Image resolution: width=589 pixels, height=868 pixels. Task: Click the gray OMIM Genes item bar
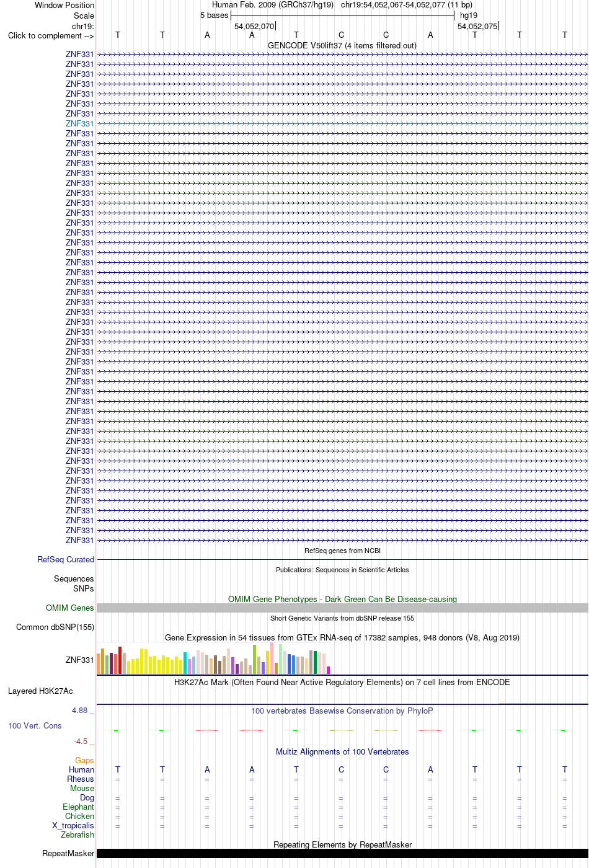342,608
